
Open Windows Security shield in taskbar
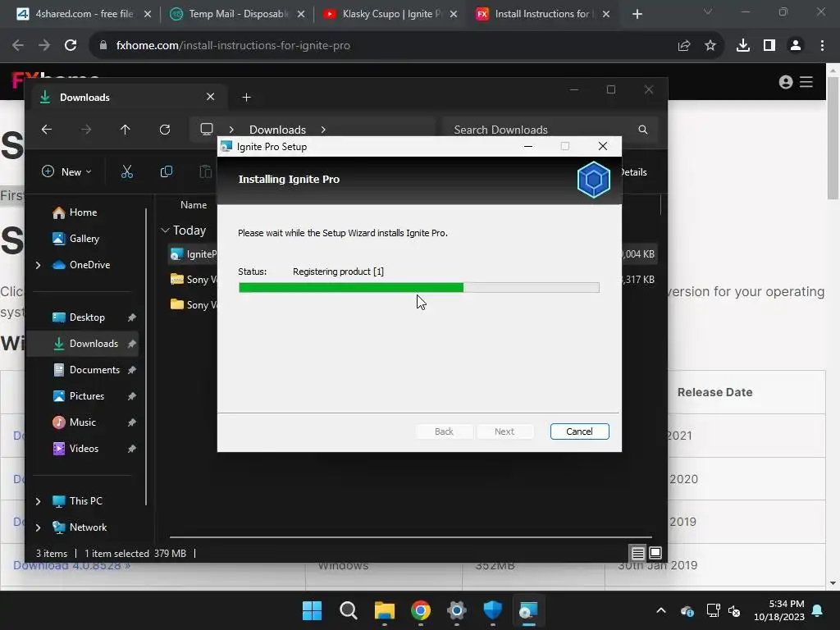pos(492,610)
